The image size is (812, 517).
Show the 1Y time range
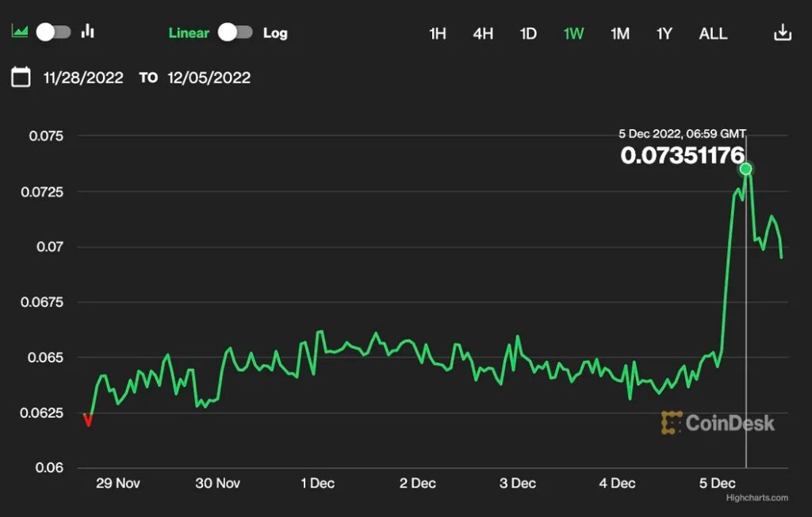(665, 33)
